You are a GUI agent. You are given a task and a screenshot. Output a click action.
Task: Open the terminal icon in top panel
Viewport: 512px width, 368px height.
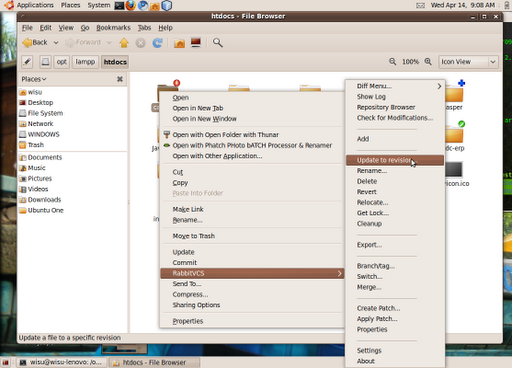click(119, 5)
